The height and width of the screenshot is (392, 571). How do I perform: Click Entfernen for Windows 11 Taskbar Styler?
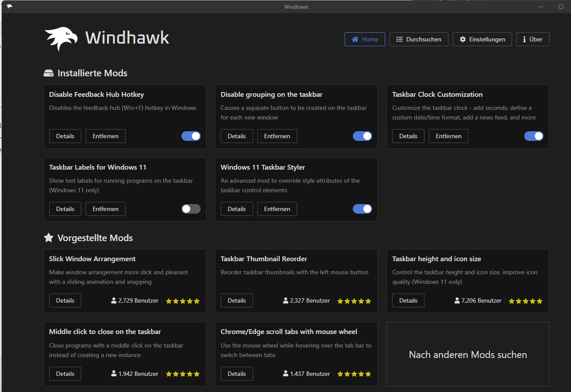coord(277,209)
